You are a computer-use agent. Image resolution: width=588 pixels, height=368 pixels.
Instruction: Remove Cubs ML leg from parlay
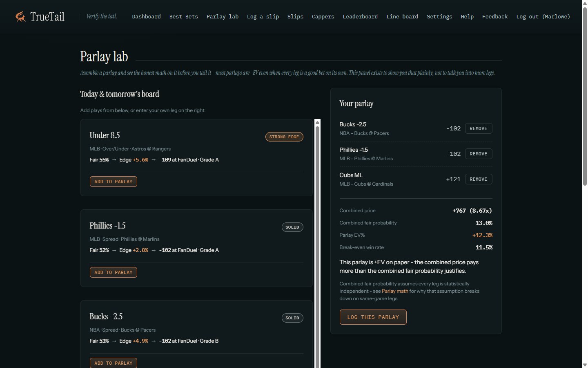click(479, 179)
